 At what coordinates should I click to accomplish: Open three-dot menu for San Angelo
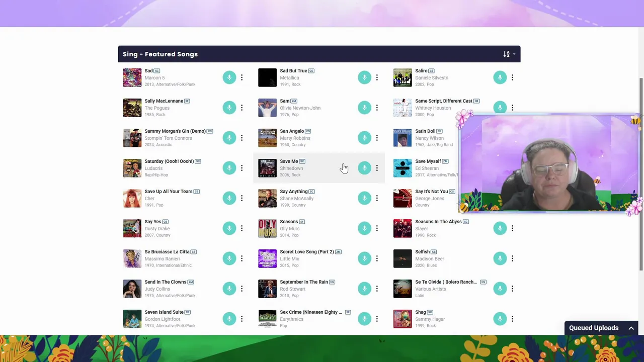(x=377, y=138)
